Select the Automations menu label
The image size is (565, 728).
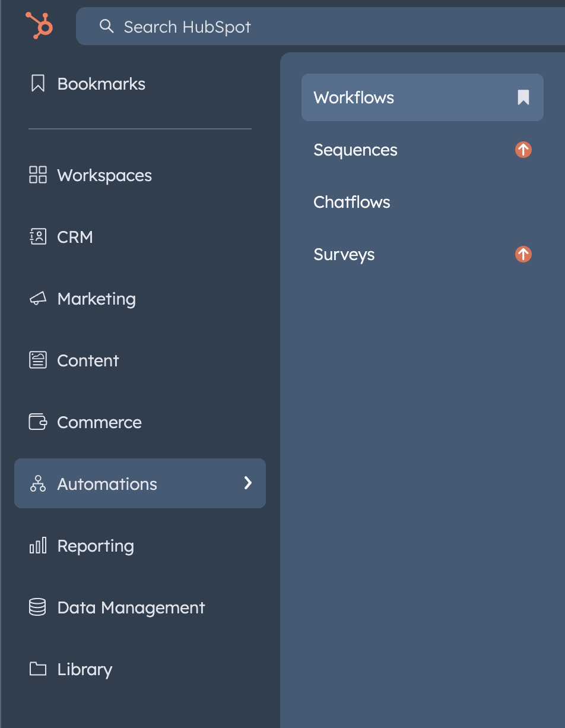(x=107, y=484)
